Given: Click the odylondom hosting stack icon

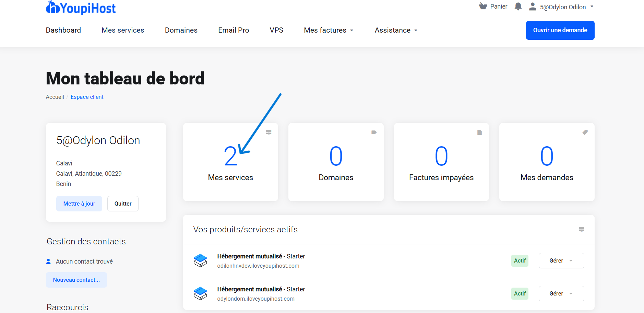Looking at the screenshot, I should coord(200,293).
